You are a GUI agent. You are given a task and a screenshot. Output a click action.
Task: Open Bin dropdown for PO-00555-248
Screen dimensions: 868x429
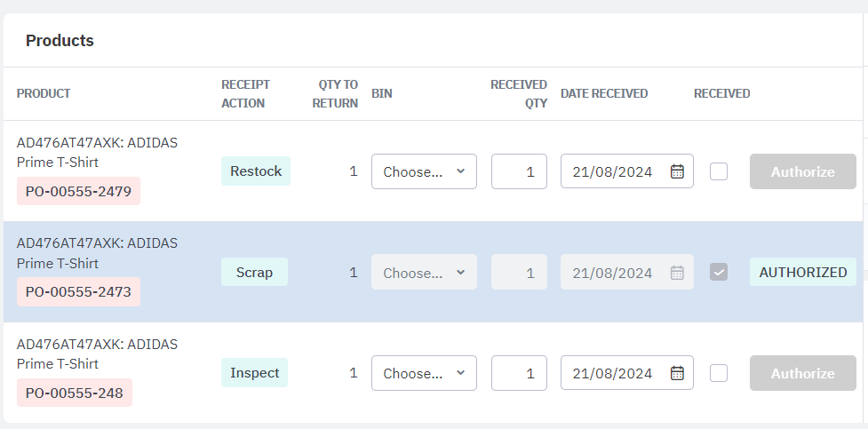coord(424,373)
